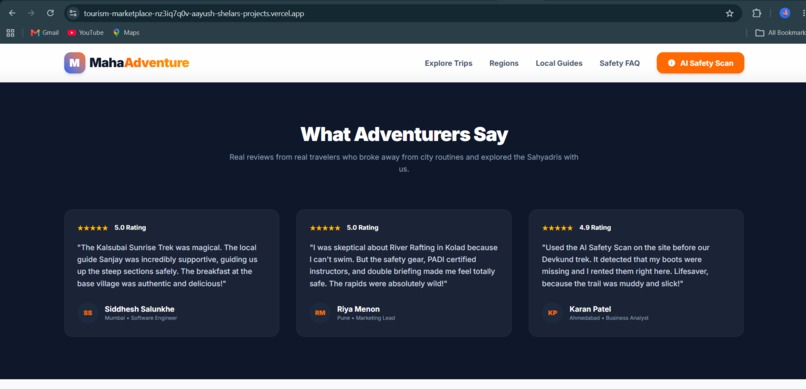
Task: Open the Local Guides menu item
Action: pyautogui.click(x=559, y=63)
